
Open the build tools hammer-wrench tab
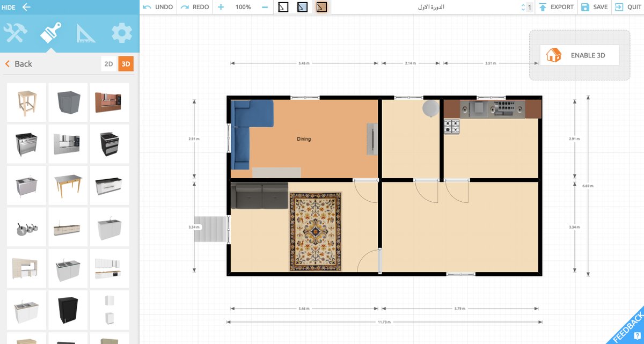pos(15,33)
